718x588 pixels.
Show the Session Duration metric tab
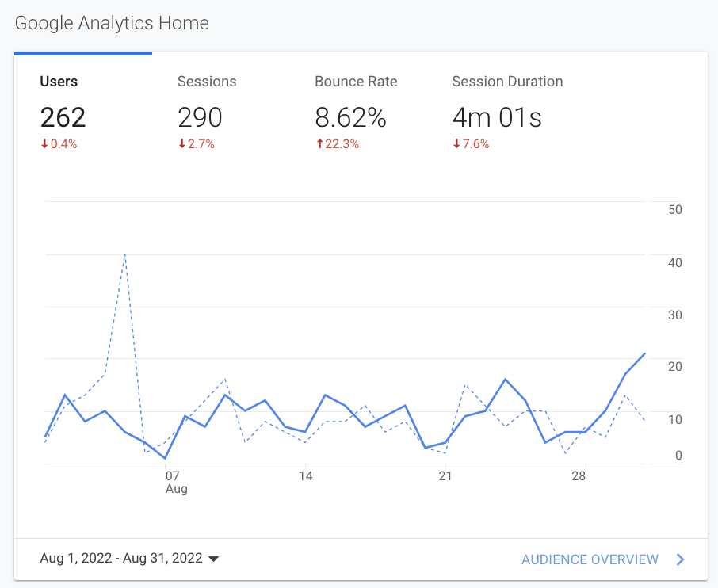507,113
